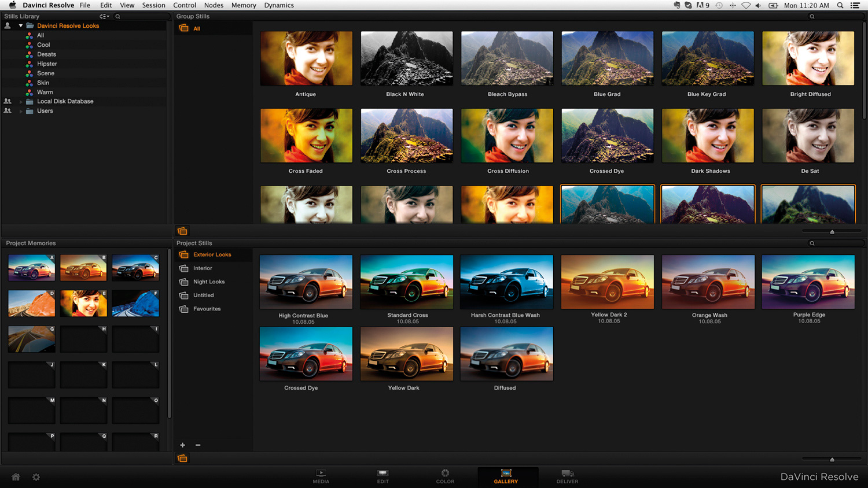Expand the Users tree item
The image size is (868, 488).
21,110
